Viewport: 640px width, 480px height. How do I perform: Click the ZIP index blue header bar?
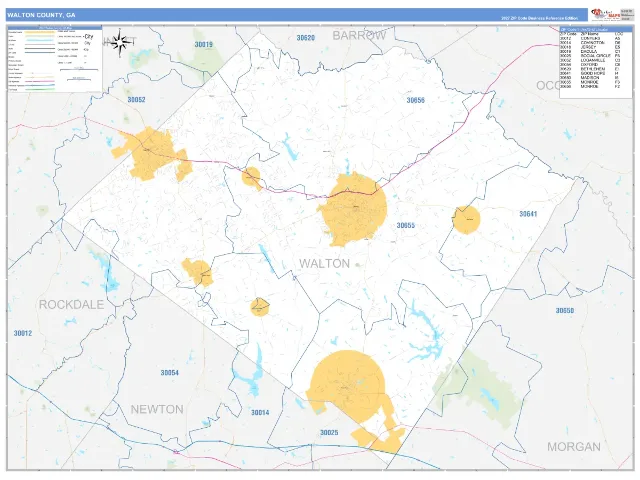(596, 29)
